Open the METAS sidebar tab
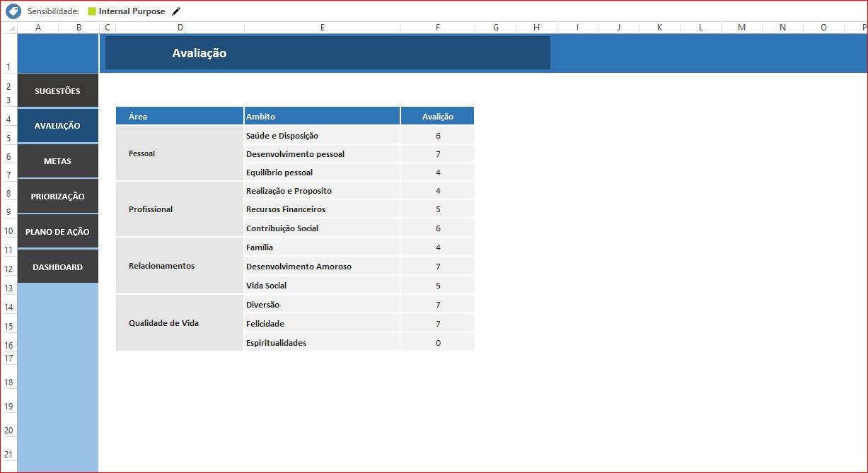This screenshot has height=473, width=868. 57,161
